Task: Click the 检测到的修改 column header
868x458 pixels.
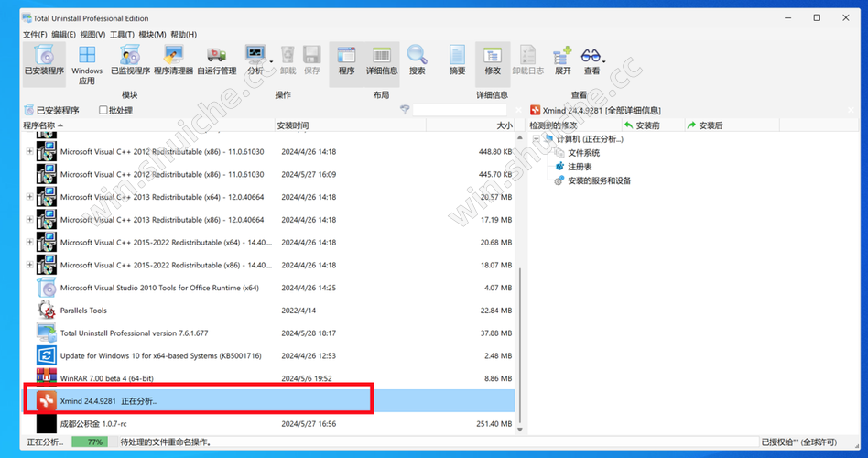Action: pyautogui.click(x=574, y=125)
